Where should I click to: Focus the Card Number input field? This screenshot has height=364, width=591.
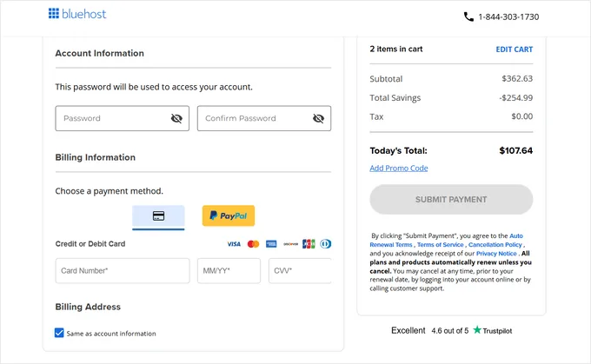(x=122, y=270)
